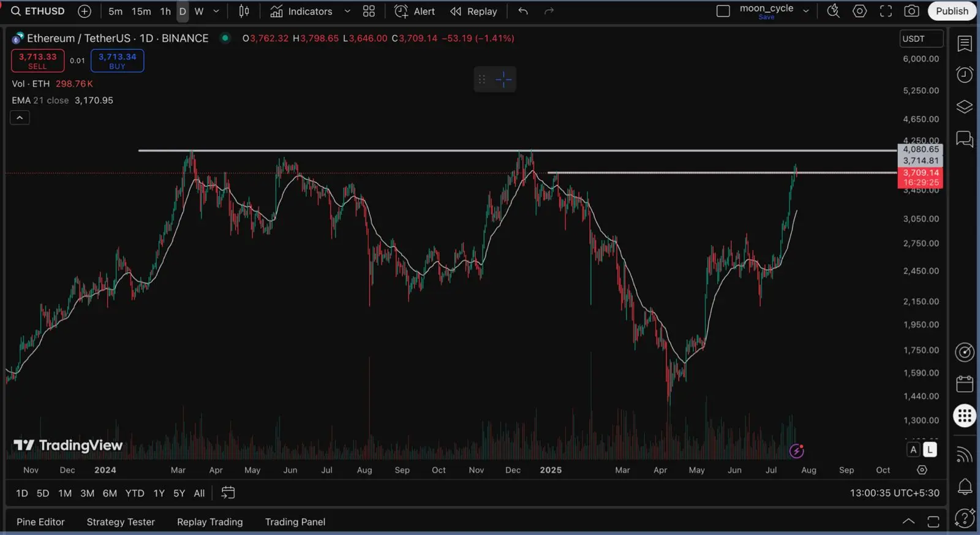Open the USDT currency selector
This screenshot has width=980, height=535.
(921, 39)
